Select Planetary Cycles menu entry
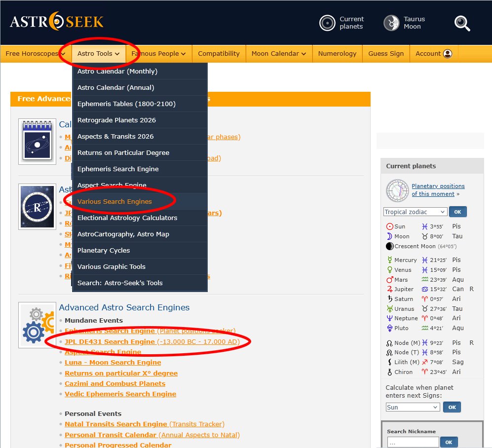This screenshot has height=448, width=492. click(140, 250)
